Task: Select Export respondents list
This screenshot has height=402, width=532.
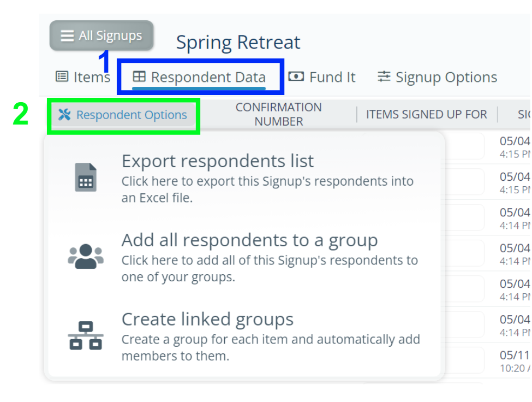Action: click(218, 161)
